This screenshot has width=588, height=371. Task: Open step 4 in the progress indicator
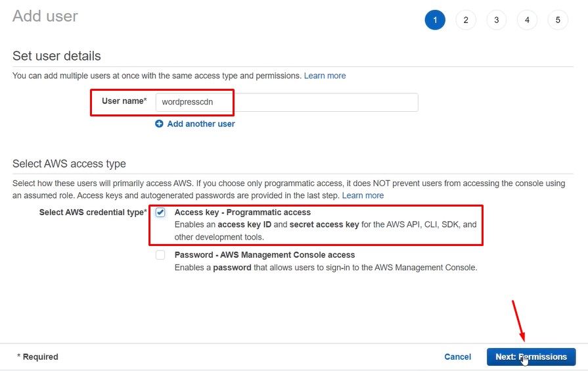[527, 20]
